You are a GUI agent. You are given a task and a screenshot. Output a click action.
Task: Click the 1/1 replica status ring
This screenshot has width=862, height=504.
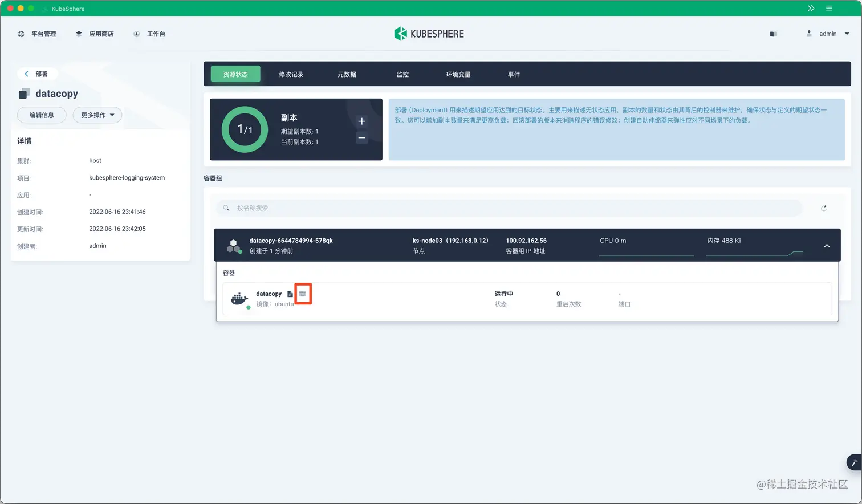click(245, 129)
